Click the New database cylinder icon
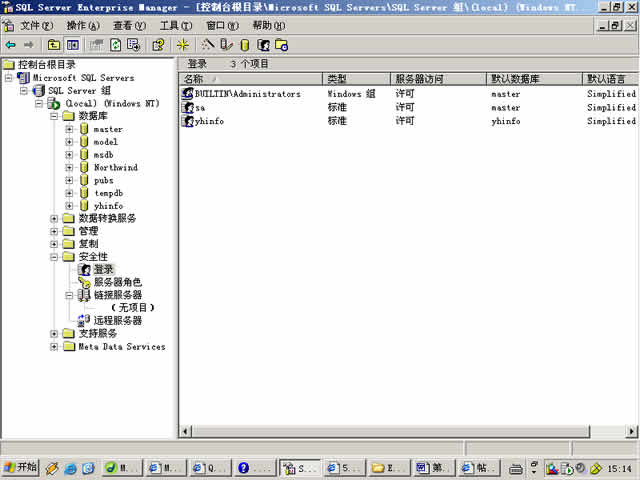 click(x=245, y=45)
